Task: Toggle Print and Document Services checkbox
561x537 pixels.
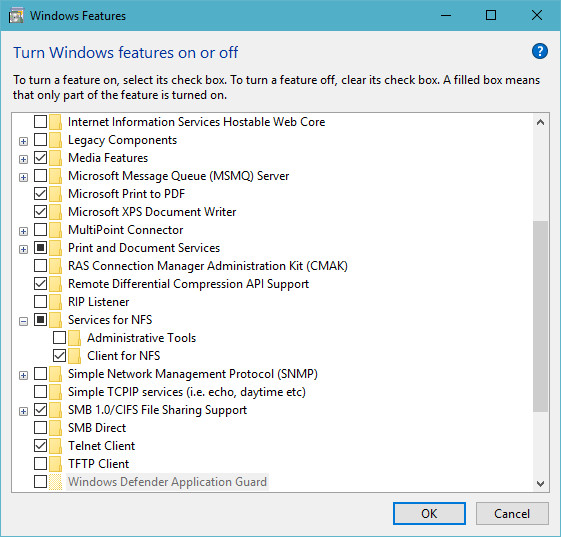Action: click(x=40, y=248)
